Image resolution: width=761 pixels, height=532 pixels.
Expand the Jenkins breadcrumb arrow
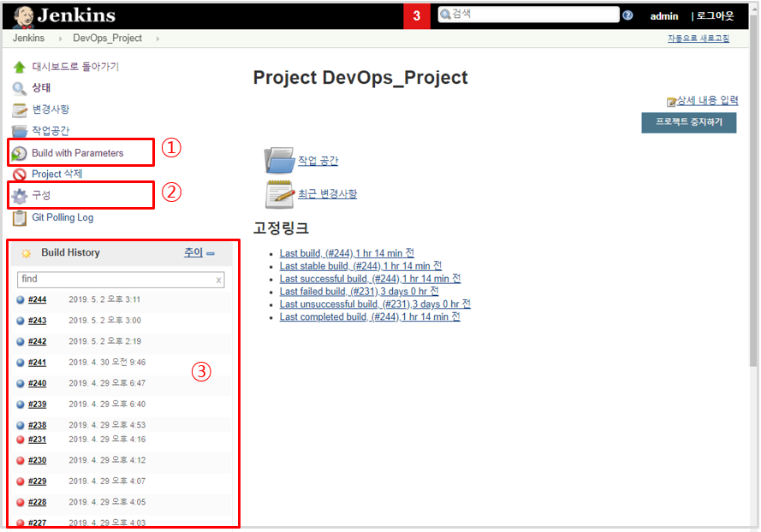pyautogui.click(x=60, y=38)
